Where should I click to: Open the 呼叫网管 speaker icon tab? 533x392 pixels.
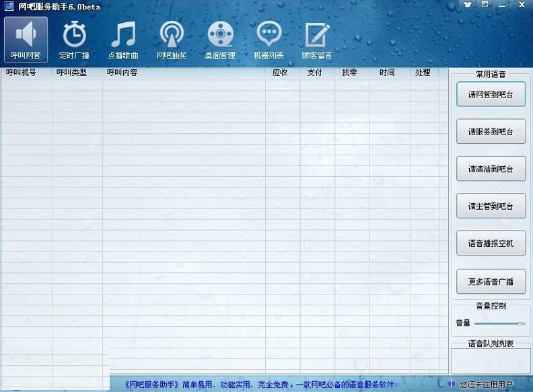click(x=26, y=40)
